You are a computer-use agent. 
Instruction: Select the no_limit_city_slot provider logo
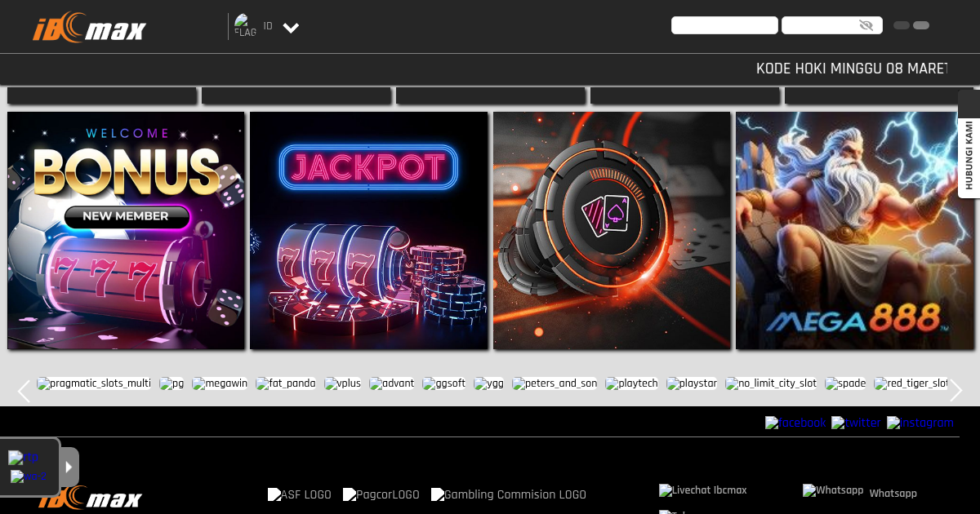pyautogui.click(x=771, y=383)
